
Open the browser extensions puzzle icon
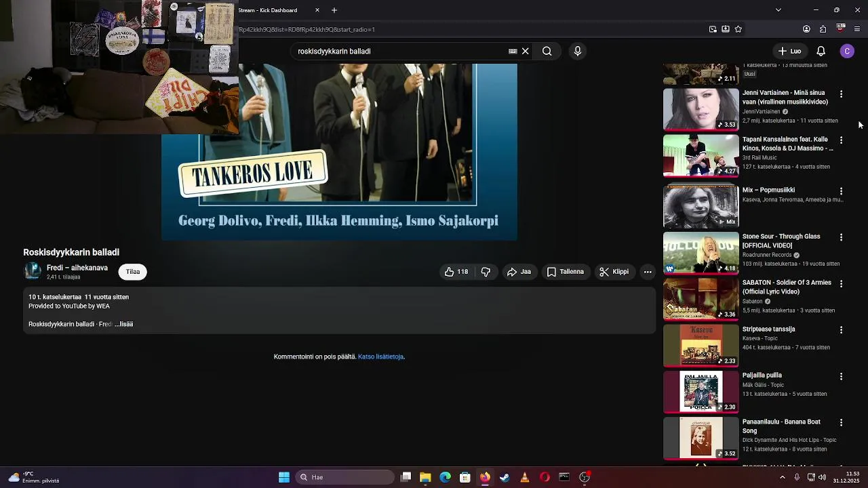pyautogui.click(x=823, y=29)
